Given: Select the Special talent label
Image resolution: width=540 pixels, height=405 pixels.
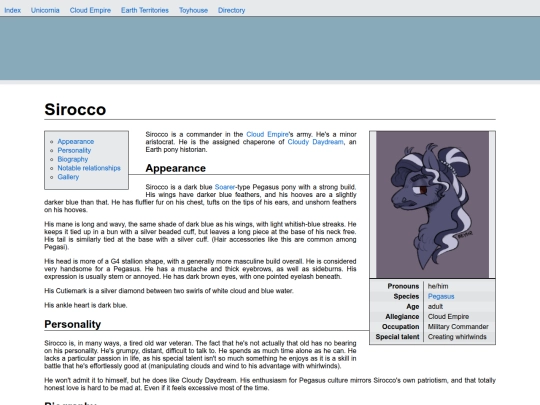Looking at the screenshot, I should (x=397, y=337).
